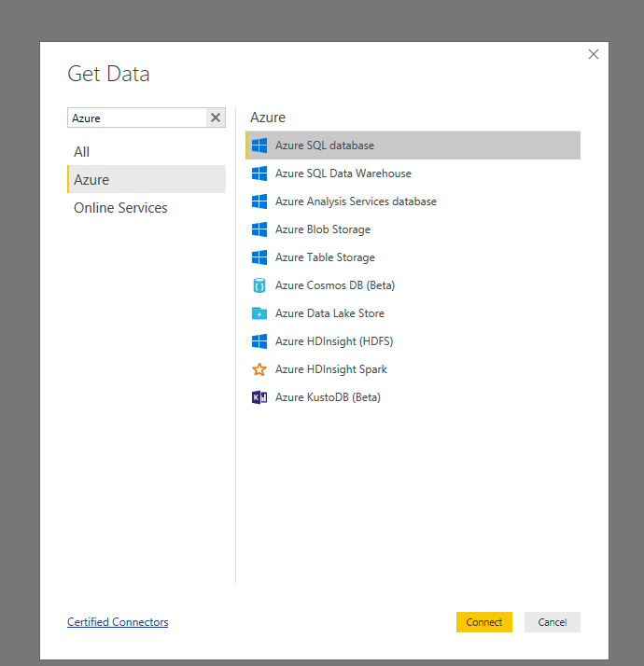Click the Azure Data Lake Store folder icon

(x=259, y=313)
